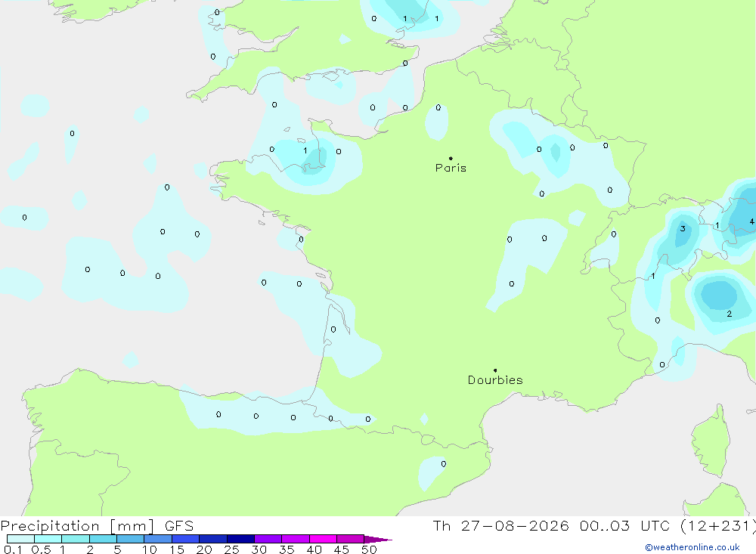The height and width of the screenshot is (554, 756).
Task: Click the '00..03 UTC' time text
Action: click(625, 525)
